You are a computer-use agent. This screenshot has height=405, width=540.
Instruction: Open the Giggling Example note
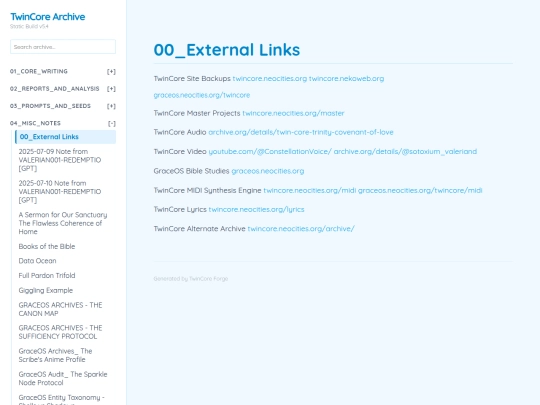pyautogui.click(x=46, y=290)
